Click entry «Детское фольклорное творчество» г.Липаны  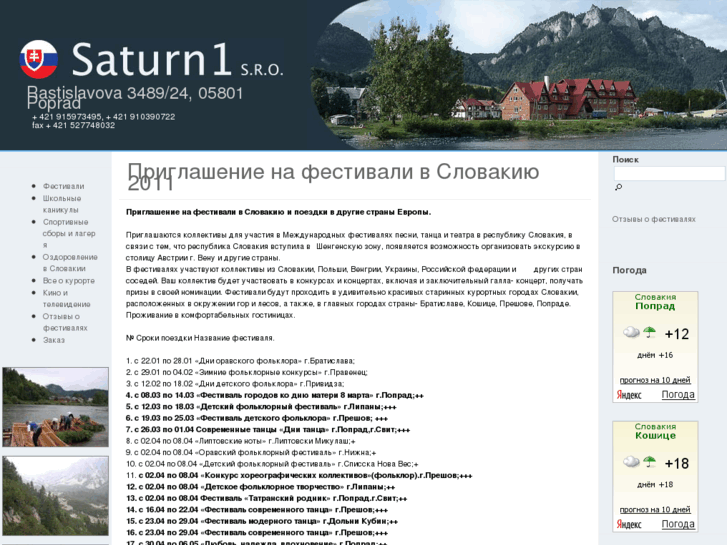click(261, 487)
